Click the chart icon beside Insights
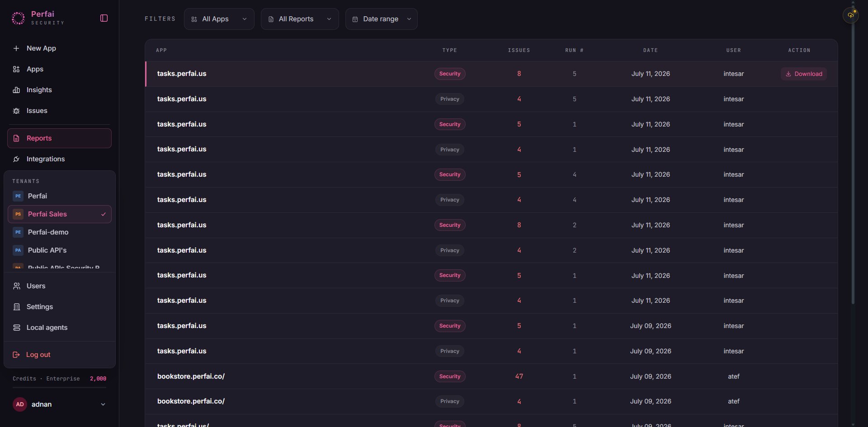This screenshot has width=868, height=427. [x=16, y=90]
